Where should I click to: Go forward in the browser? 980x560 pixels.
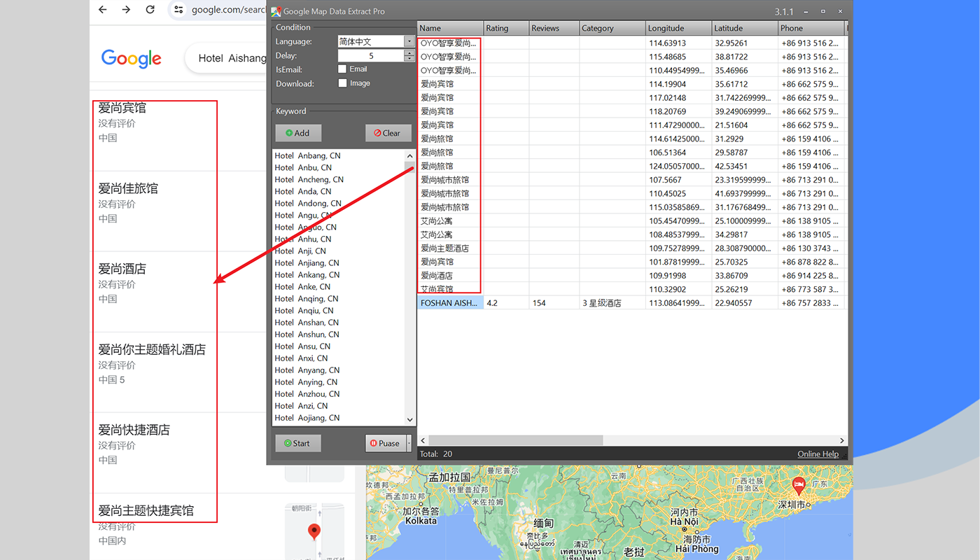pyautogui.click(x=126, y=10)
